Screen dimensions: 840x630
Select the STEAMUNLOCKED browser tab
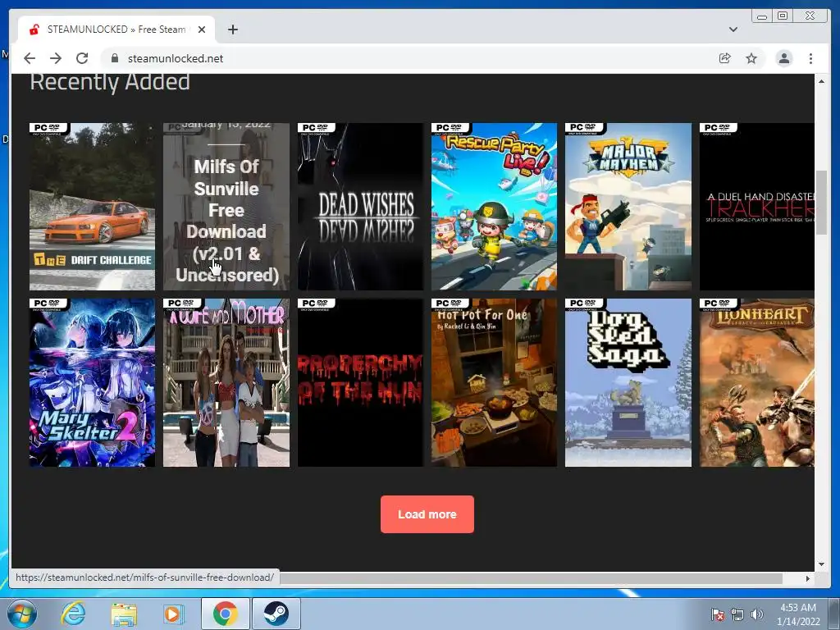pos(116,30)
